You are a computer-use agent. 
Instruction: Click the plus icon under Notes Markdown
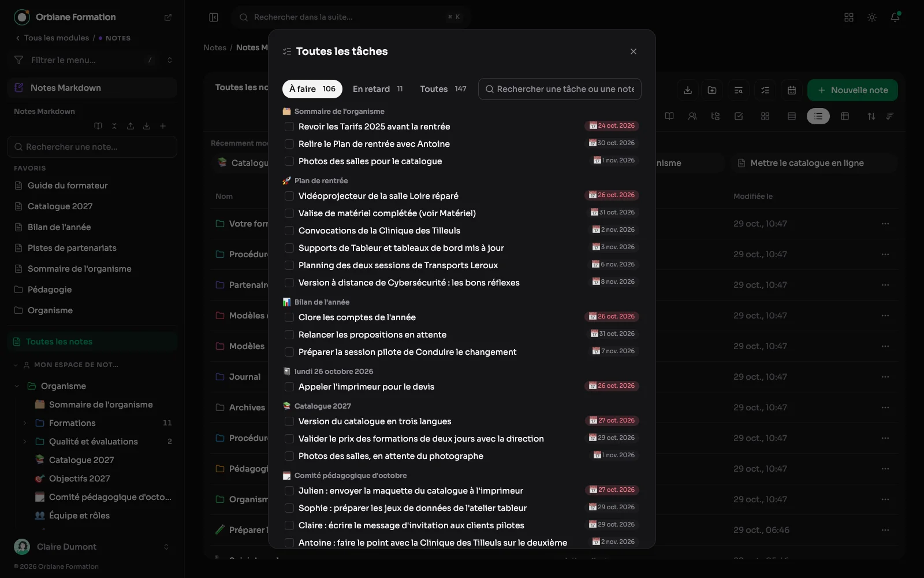click(163, 126)
